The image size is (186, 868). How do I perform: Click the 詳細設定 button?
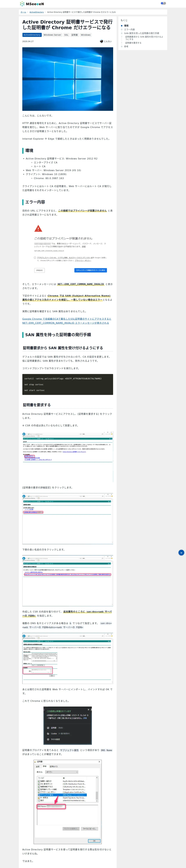click(x=40, y=270)
